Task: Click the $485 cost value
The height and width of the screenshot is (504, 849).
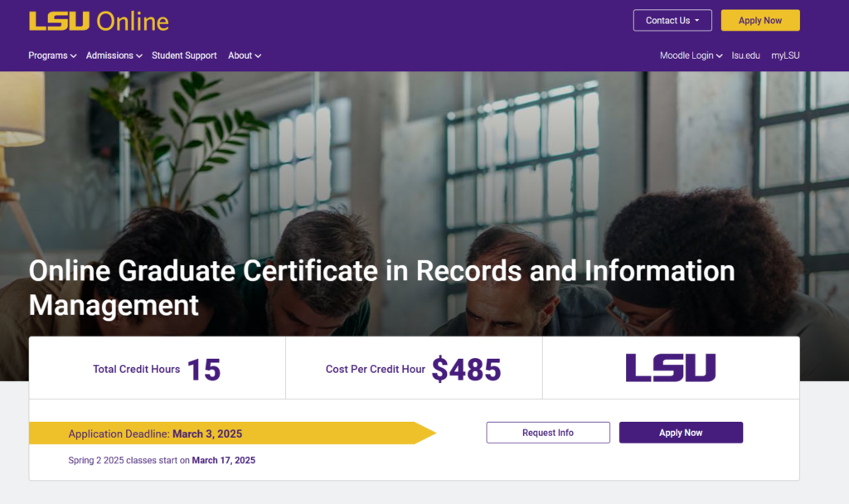Action: [466, 369]
